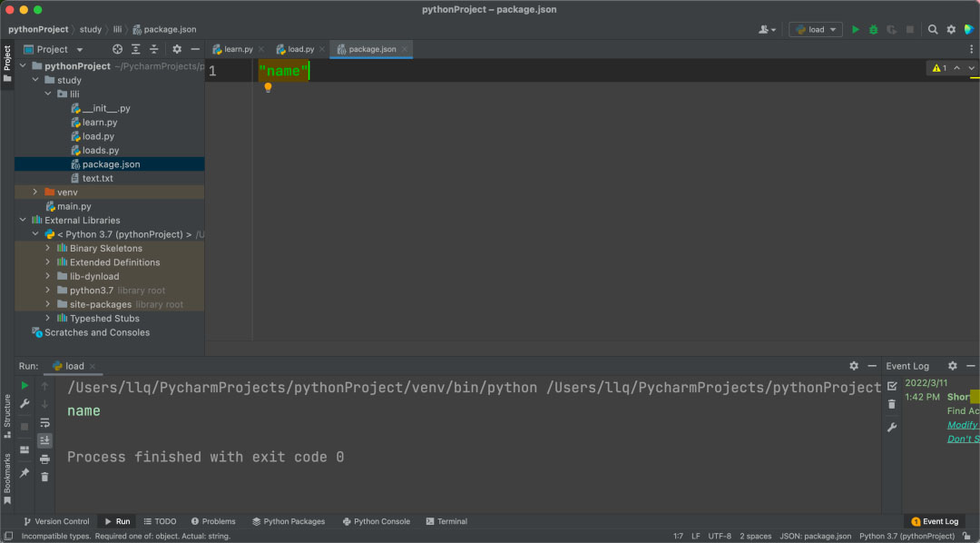The image size is (980, 543).
Task: Click the UTF-8 encoding status entry
Action: click(x=720, y=536)
